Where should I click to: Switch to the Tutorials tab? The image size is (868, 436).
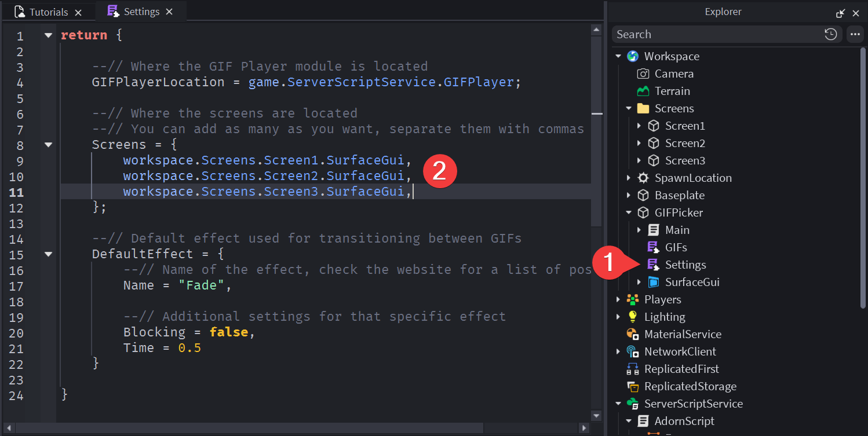click(41, 12)
